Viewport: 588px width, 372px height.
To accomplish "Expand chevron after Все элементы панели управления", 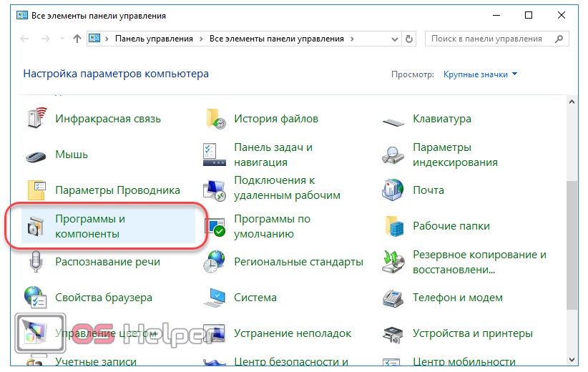I will tap(353, 39).
